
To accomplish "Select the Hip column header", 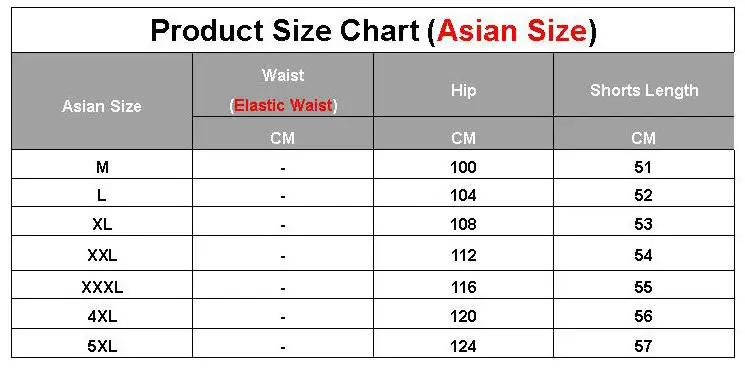I will coord(463,90).
